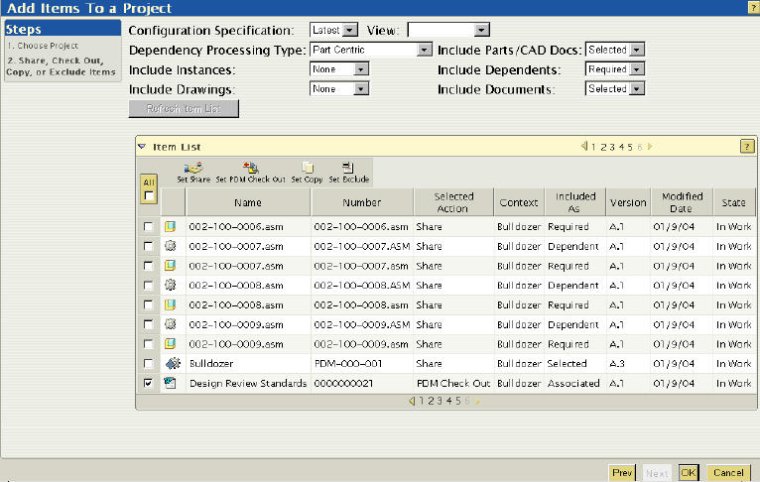The image size is (760, 482).
Task: Click the 0000000021 number cell
Action: 344,383
